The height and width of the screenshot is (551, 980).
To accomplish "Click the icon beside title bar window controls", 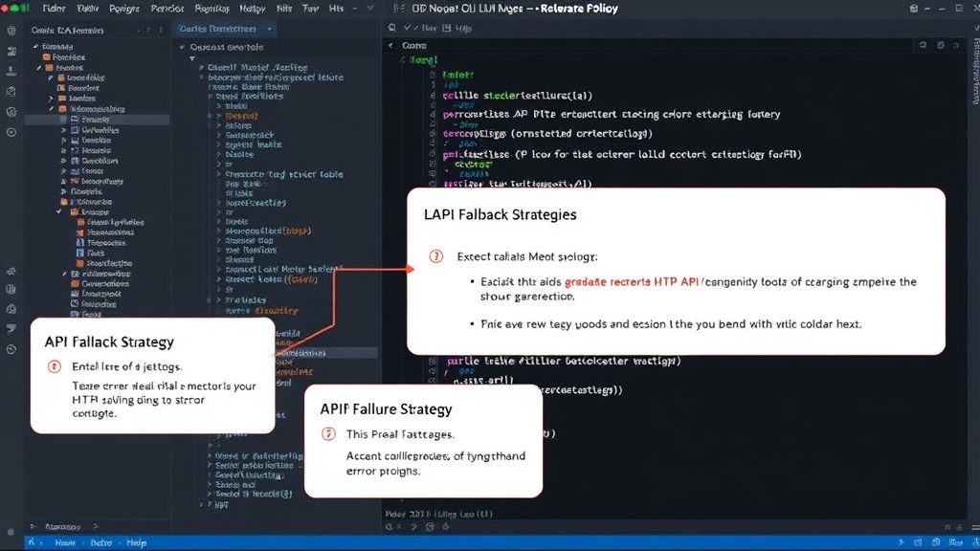I will pyautogui.click(x=914, y=9).
